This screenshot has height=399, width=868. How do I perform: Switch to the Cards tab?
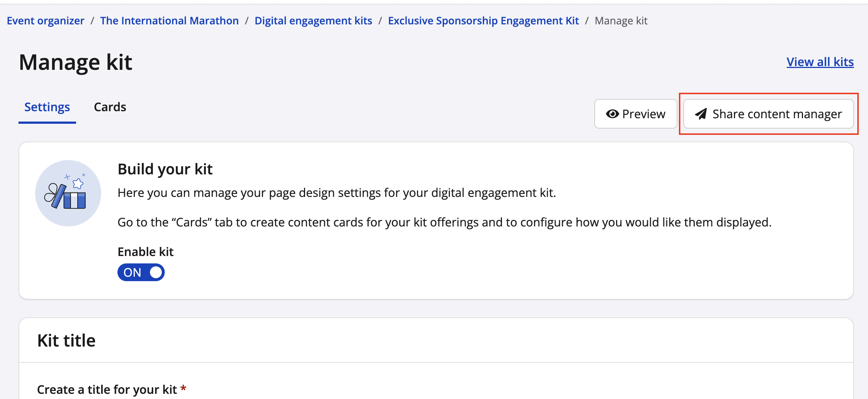[110, 107]
